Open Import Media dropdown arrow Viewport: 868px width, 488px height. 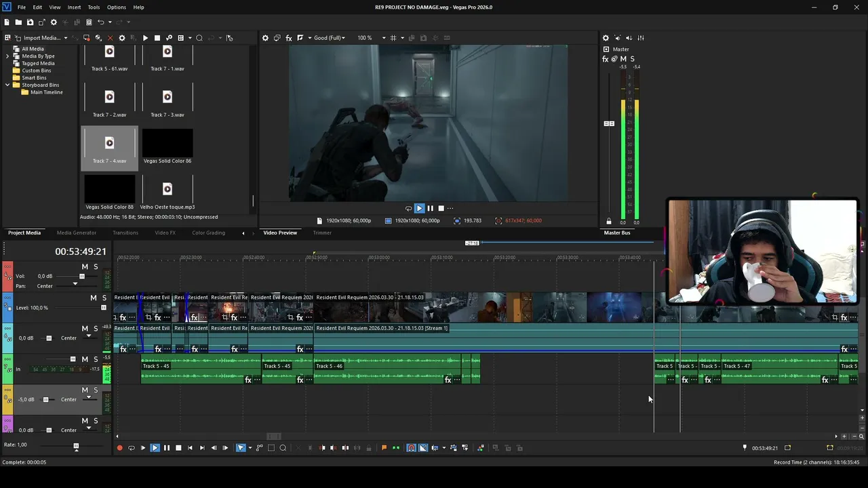[66, 38]
